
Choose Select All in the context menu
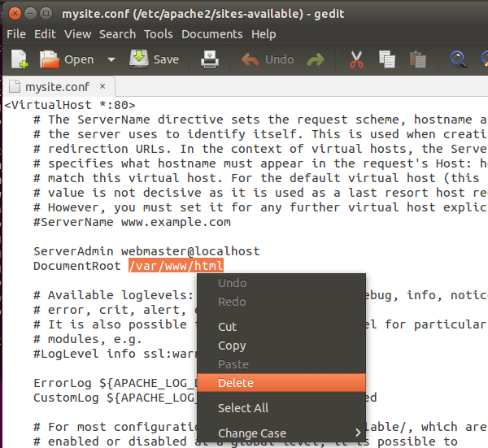point(242,408)
